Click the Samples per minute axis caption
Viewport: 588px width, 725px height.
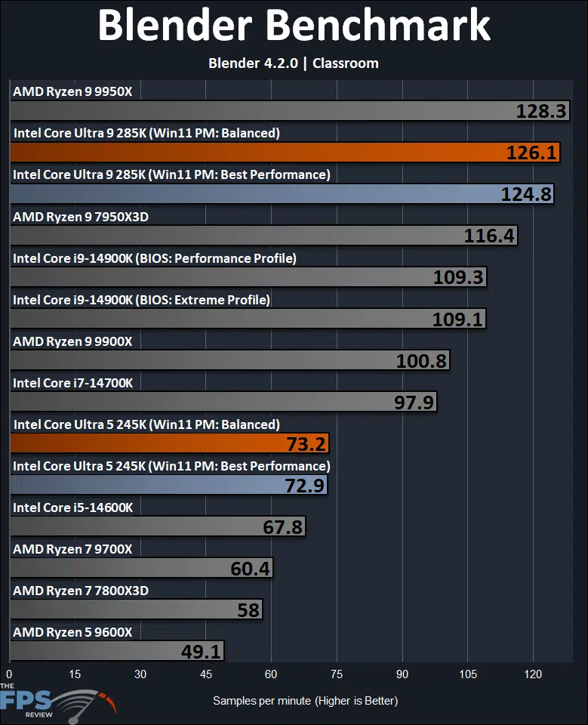coord(305,701)
